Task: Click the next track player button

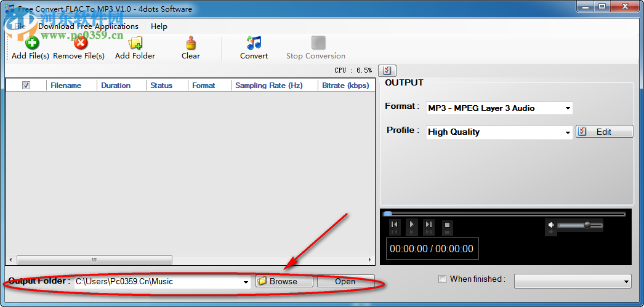Action: point(429,225)
